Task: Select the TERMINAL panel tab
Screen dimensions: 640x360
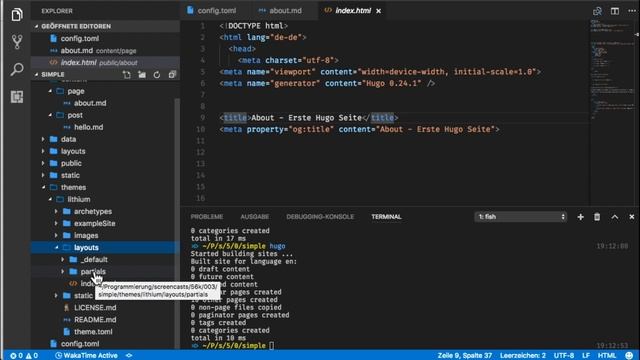Action: [387, 217]
